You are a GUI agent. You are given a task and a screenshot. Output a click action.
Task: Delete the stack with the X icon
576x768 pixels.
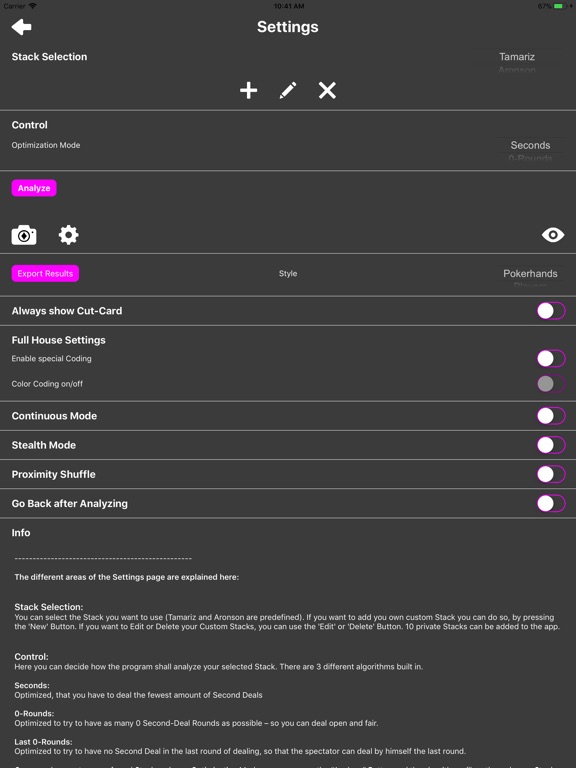coord(327,91)
